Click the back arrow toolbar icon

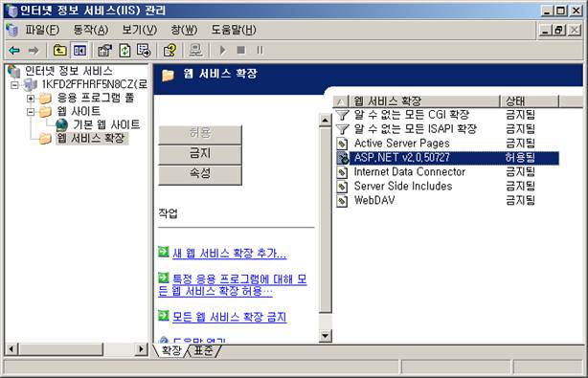point(14,50)
